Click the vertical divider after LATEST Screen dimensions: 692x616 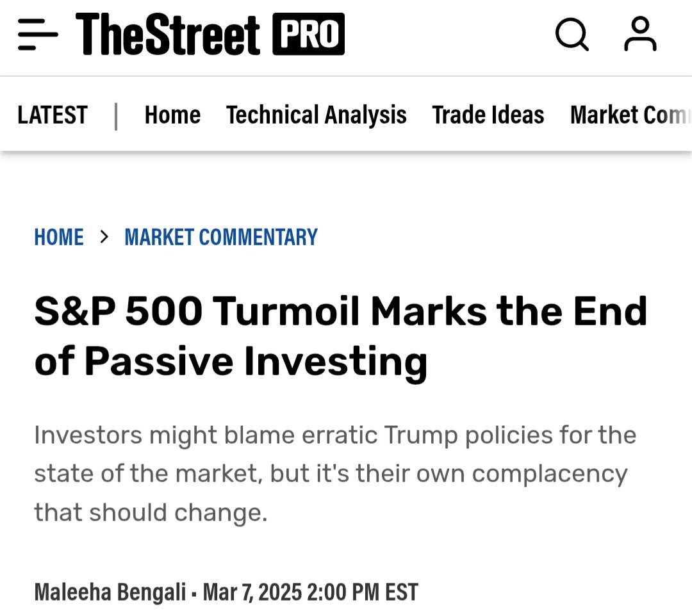pos(116,116)
